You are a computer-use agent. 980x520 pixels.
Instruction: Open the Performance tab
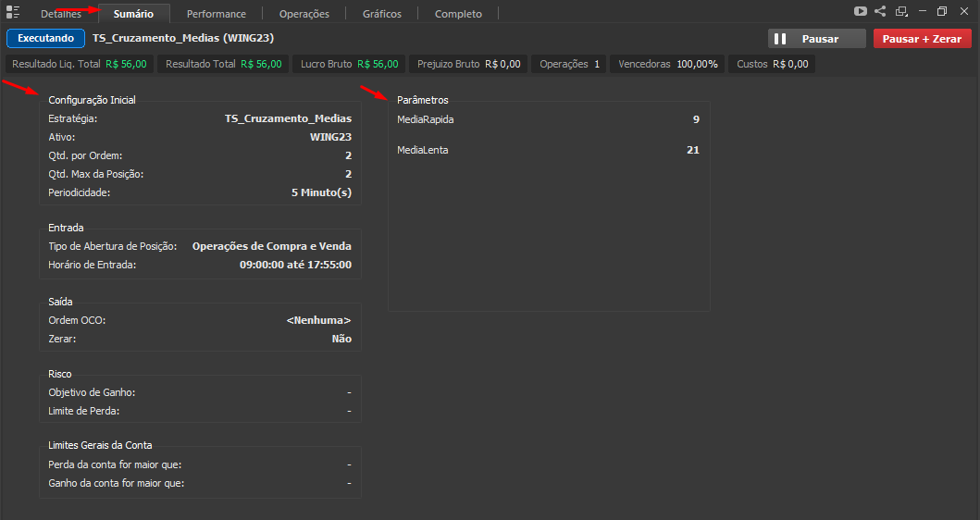217,14
